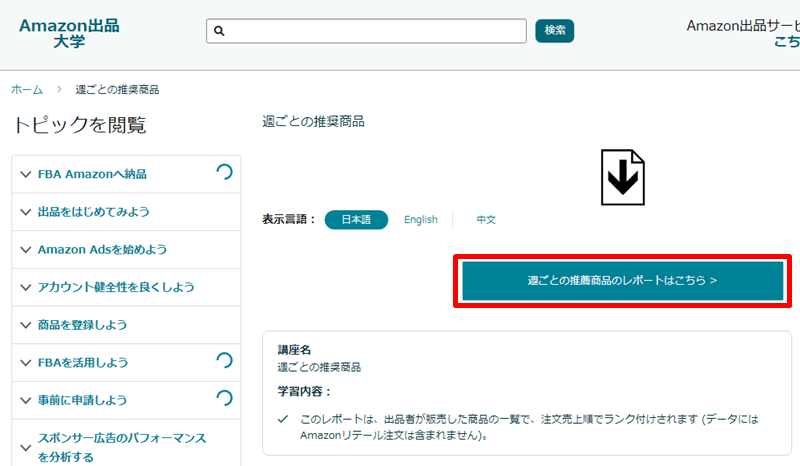Select 日本語 display language

(x=356, y=220)
